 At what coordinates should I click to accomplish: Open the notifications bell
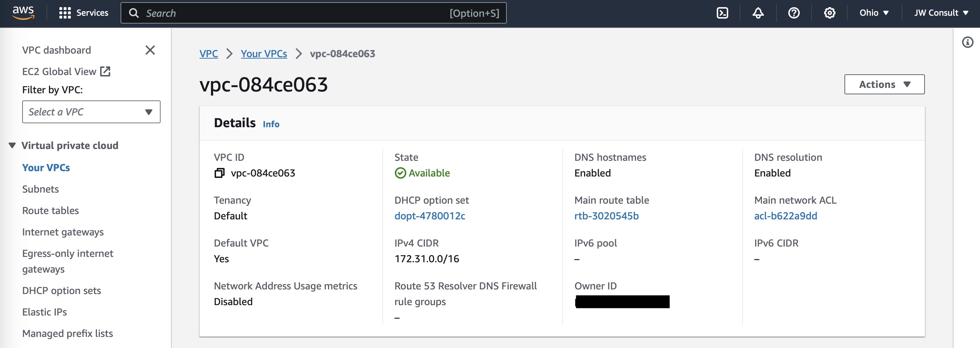[x=758, y=13]
